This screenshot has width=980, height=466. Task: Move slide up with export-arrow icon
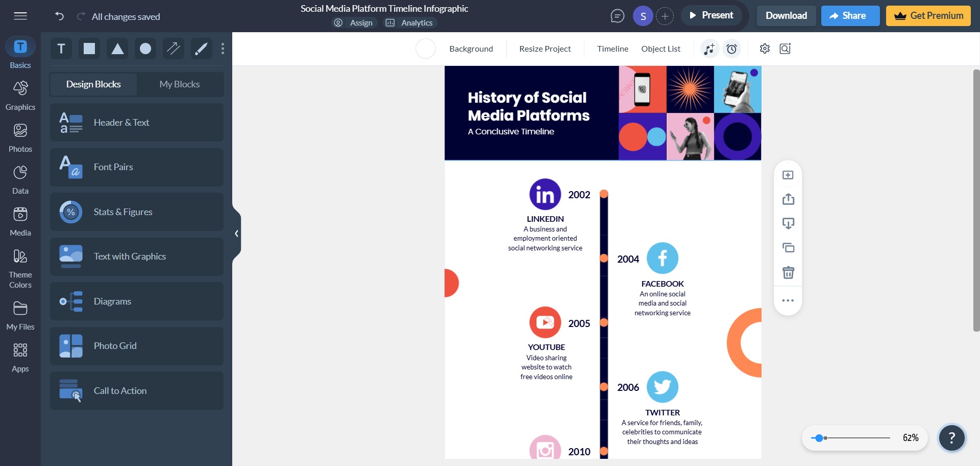pyautogui.click(x=788, y=199)
